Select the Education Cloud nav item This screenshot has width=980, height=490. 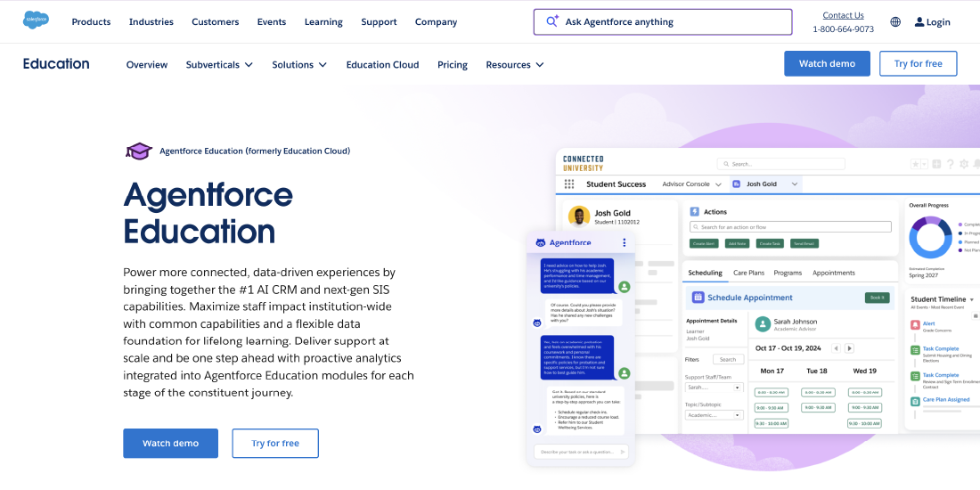(x=382, y=65)
